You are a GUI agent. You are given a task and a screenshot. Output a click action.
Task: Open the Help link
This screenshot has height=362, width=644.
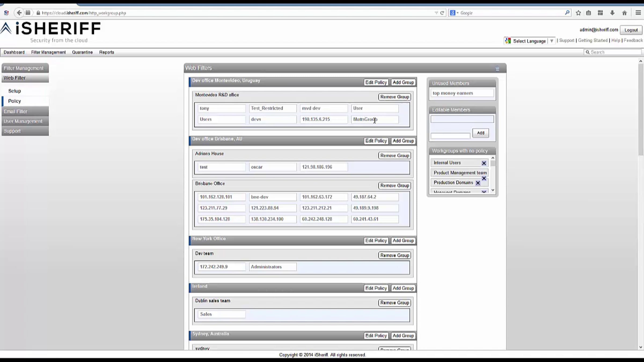click(616, 40)
